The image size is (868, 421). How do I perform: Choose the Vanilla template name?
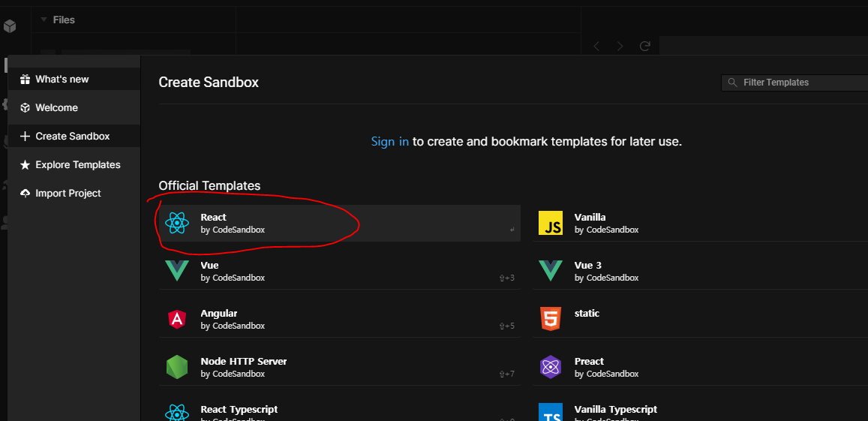pos(590,217)
